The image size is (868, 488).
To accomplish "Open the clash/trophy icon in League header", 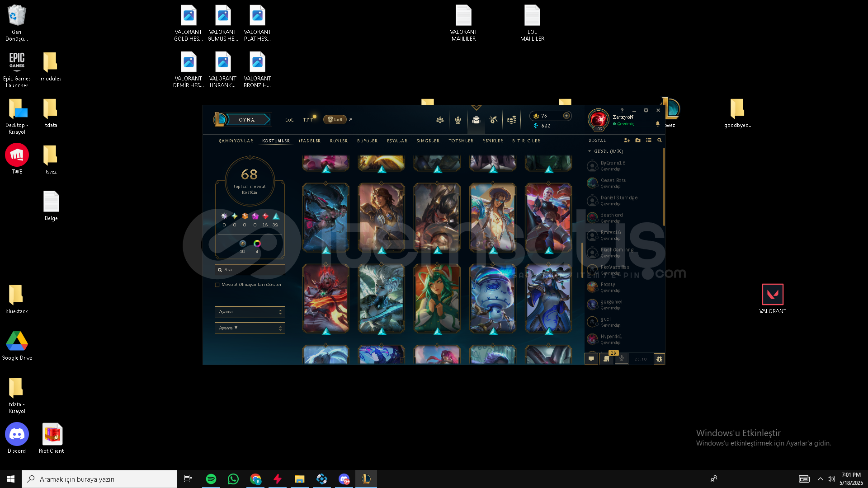I will (x=440, y=120).
